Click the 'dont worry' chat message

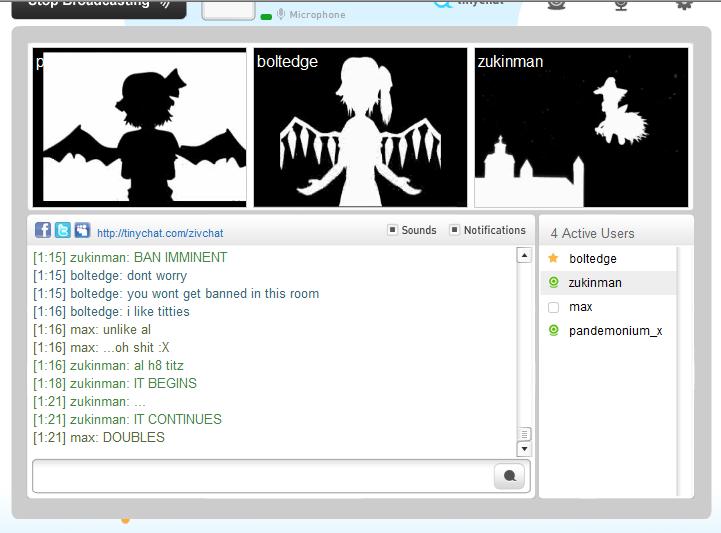point(110,275)
